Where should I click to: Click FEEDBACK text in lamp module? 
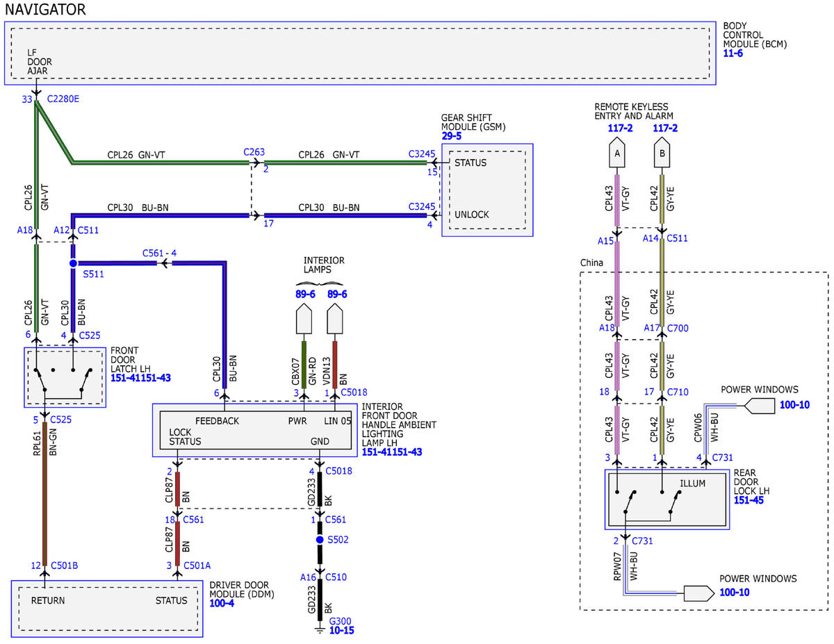(x=217, y=421)
